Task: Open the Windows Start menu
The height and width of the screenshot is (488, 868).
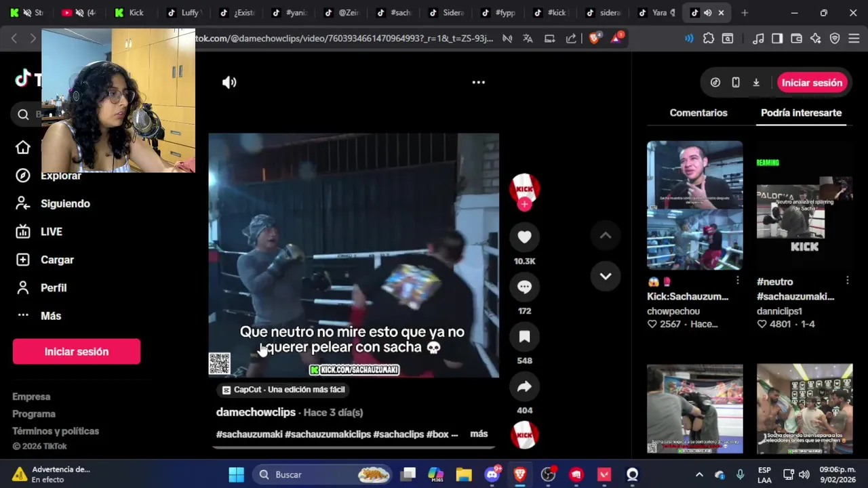Action: click(x=236, y=474)
